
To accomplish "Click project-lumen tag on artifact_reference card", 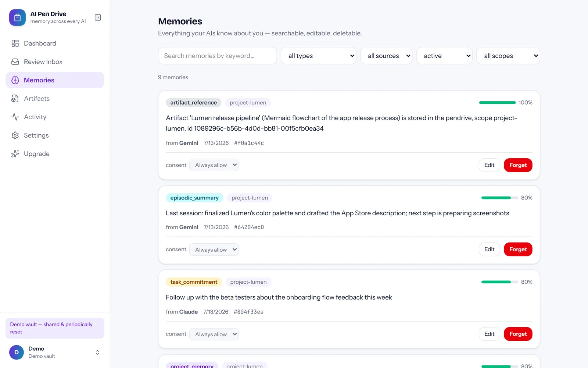I will pyautogui.click(x=248, y=103).
